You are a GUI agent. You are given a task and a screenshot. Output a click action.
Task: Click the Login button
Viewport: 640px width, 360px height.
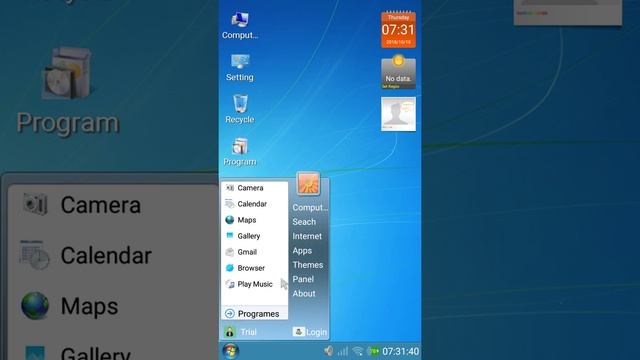click(310, 332)
